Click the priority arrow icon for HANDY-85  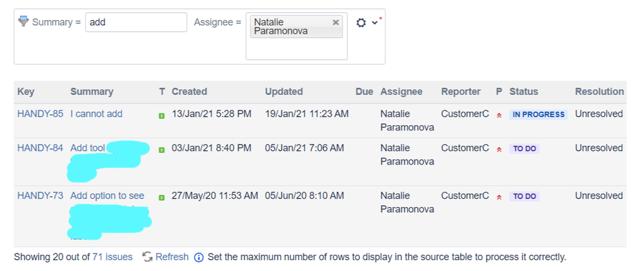(x=499, y=115)
